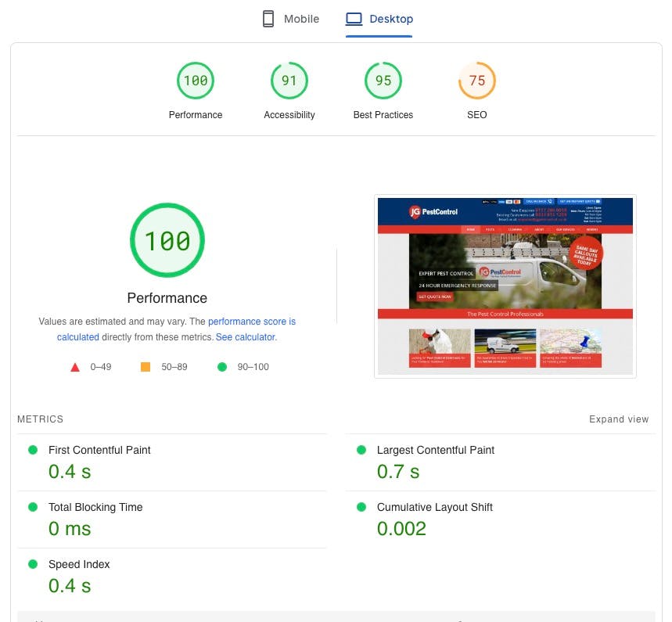The height and width of the screenshot is (622, 672).
Task: Click the Largest Contentful Paint metric label
Action: [436, 450]
